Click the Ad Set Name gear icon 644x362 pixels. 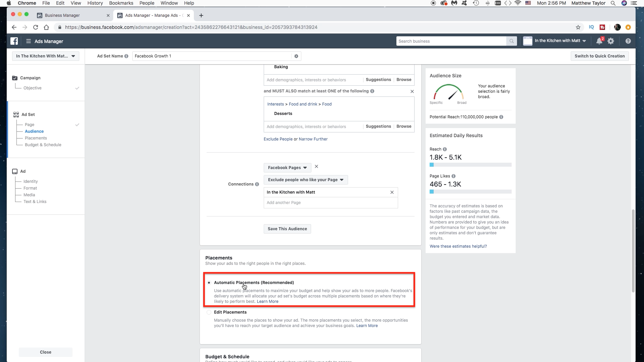(x=296, y=56)
